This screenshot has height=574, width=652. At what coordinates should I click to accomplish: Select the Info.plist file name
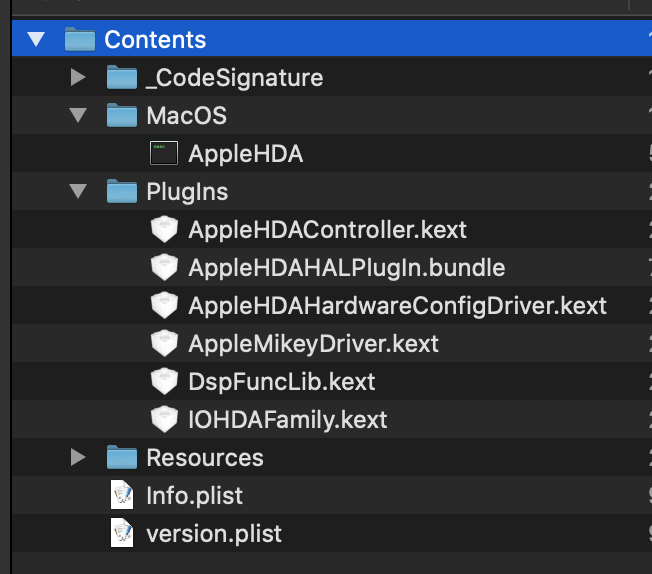tap(194, 496)
